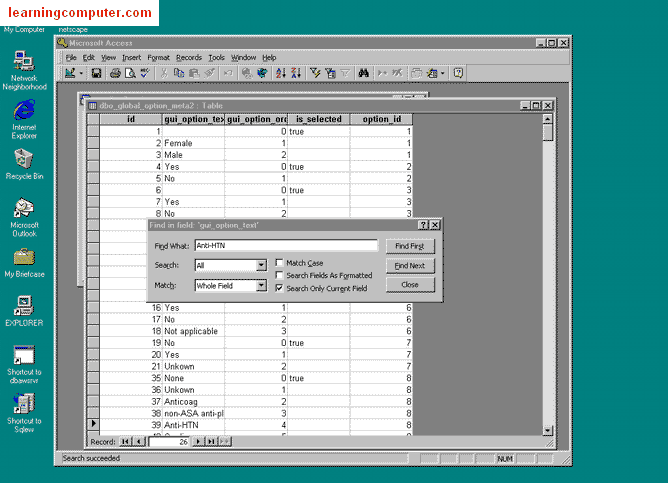Open the File menu
Image resolution: width=668 pixels, height=483 pixels.
pyautogui.click(x=71, y=58)
